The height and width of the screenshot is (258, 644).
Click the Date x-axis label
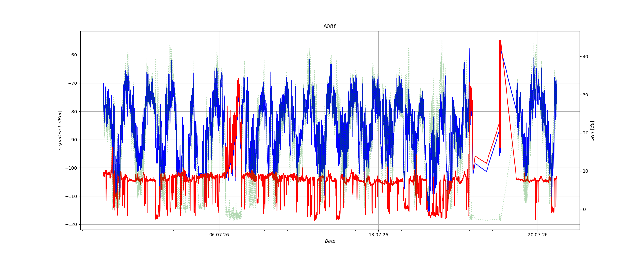(x=330, y=241)
